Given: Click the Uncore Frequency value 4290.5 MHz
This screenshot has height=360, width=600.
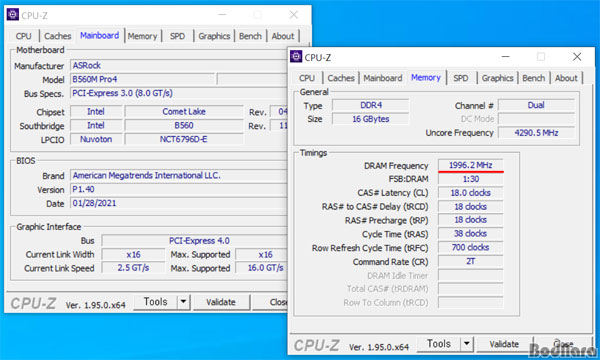Looking at the screenshot, I should coord(536,132).
